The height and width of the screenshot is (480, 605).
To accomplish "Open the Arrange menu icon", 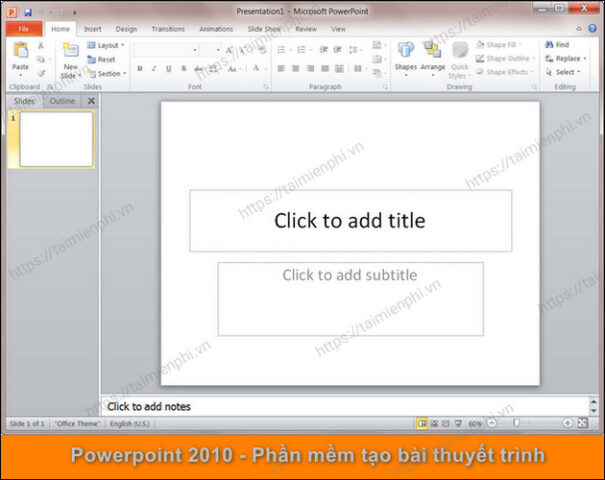I will pos(433,57).
